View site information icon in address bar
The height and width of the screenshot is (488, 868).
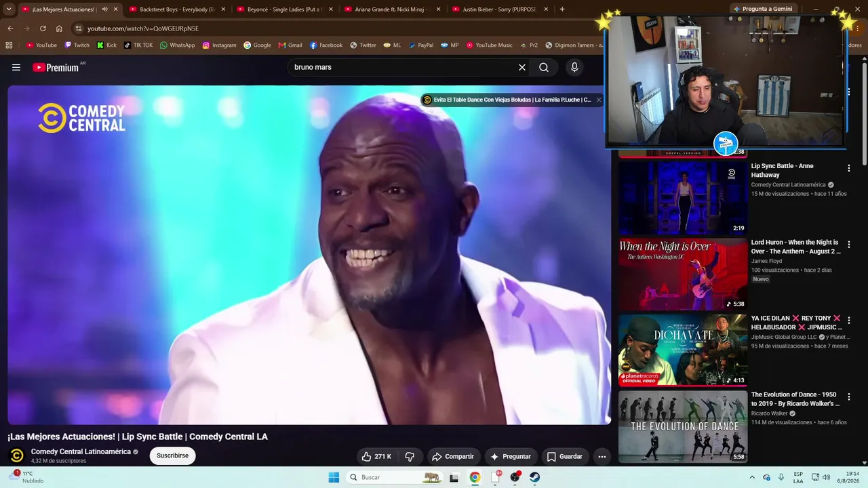[x=79, y=28]
